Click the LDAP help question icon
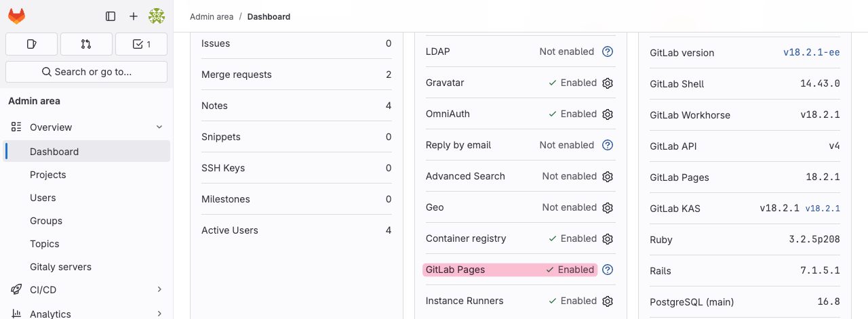The width and height of the screenshot is (868, 319). pyautogui.click(x=608, y=51)
